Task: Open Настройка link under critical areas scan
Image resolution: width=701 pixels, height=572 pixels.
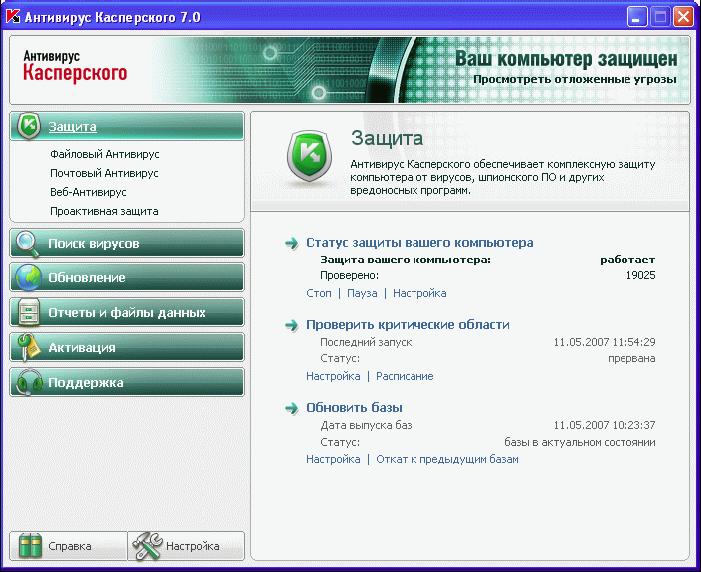Action: [x=333, y=377]
